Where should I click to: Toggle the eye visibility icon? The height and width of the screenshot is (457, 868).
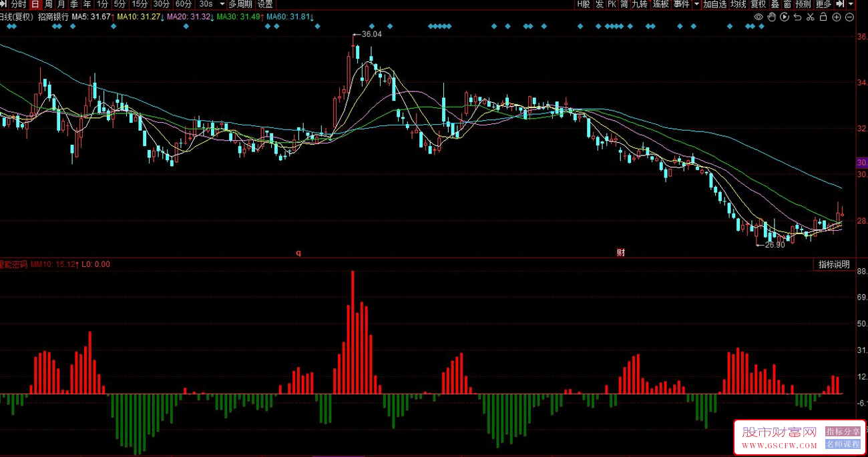758,17
